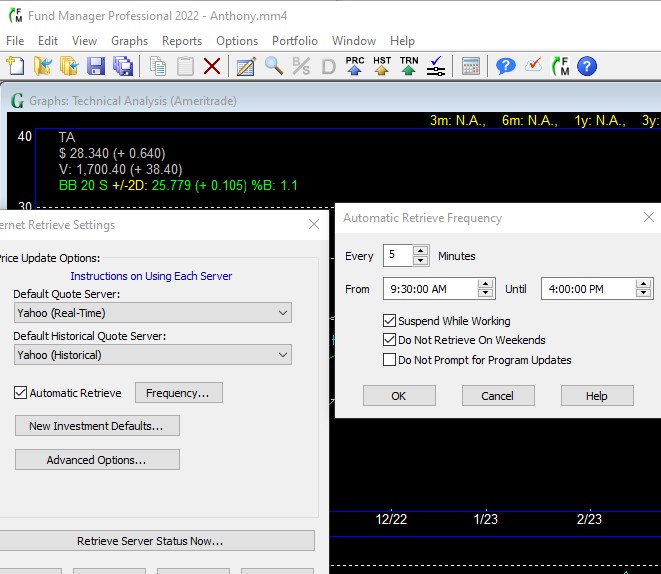Open retrieve settings sliders icon

tap(436, 66)
